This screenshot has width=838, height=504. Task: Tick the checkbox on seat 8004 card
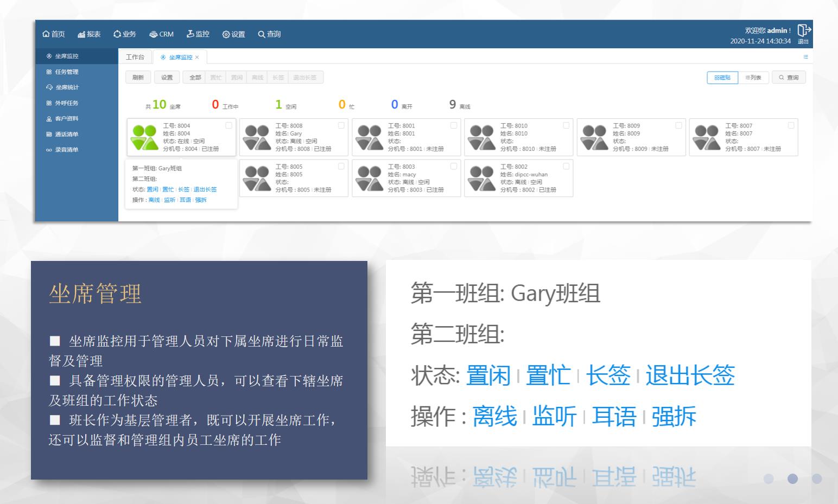229,125
